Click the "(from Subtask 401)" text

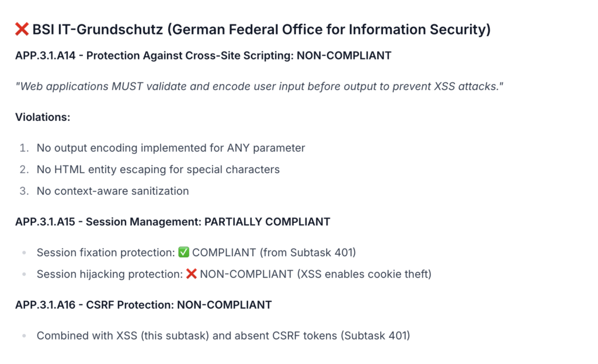click(x=308, y=253)
